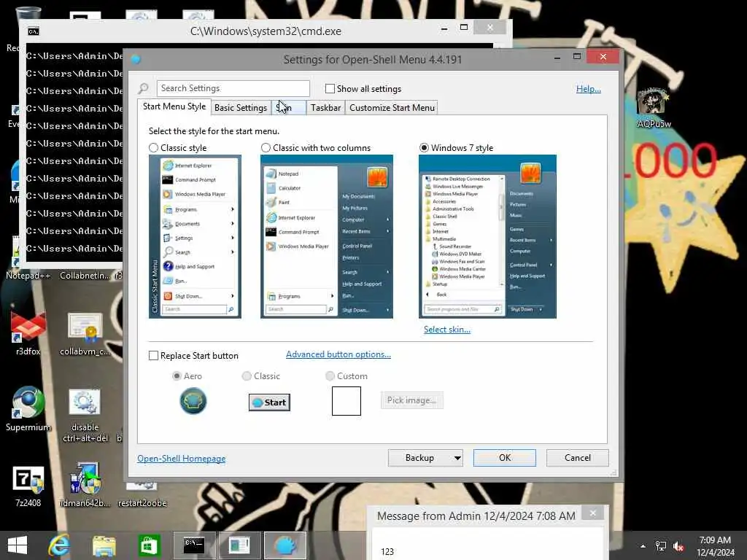747x560 pixels.
Task: Select the AQPu5w desktop icon
Action: point(654,108)
